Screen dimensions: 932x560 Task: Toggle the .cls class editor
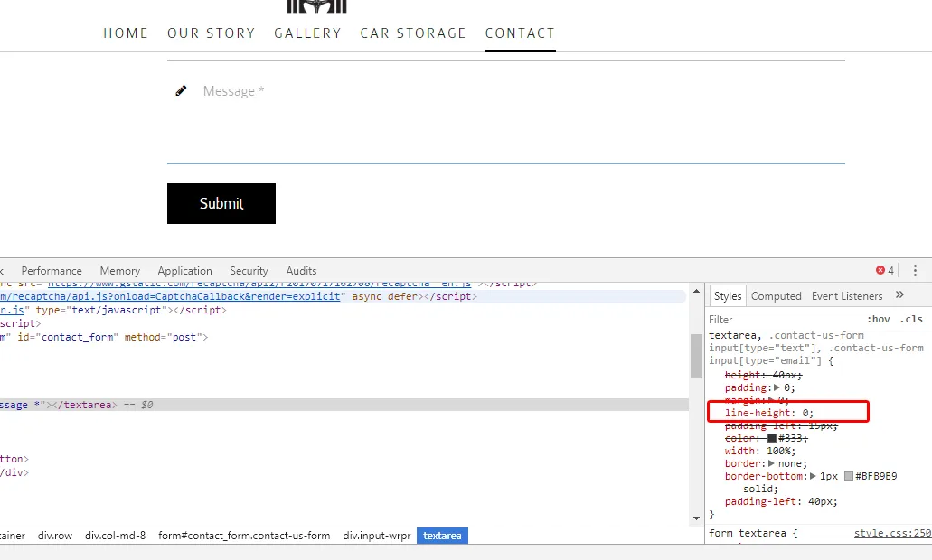pos(911,320)
